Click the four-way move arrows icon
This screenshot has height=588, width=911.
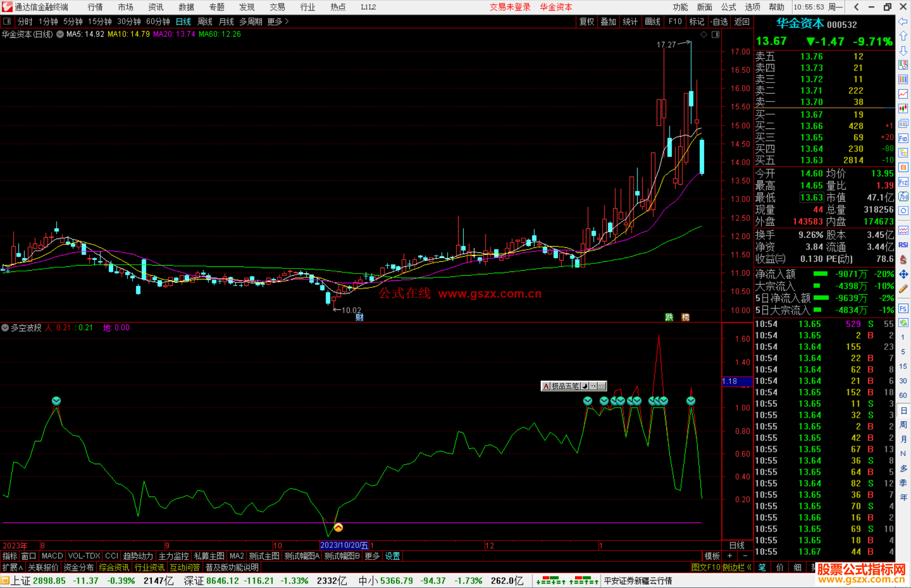point(903,274)
